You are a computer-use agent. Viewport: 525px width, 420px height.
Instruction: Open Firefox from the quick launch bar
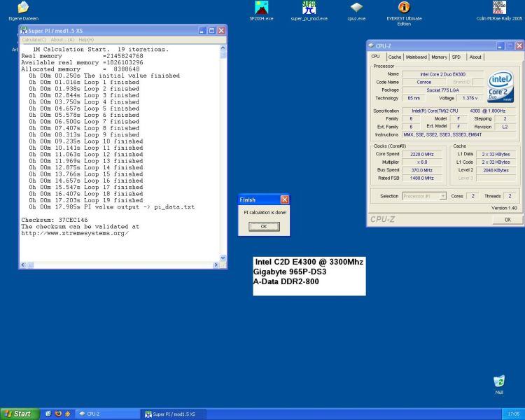(x=58, y=414)
